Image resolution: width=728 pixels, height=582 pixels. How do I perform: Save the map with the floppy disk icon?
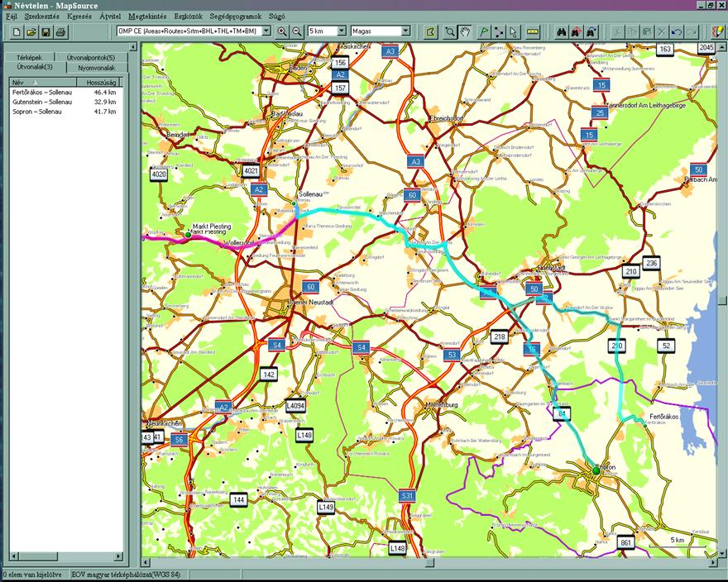pyautogui.click(x=46, y=32)
